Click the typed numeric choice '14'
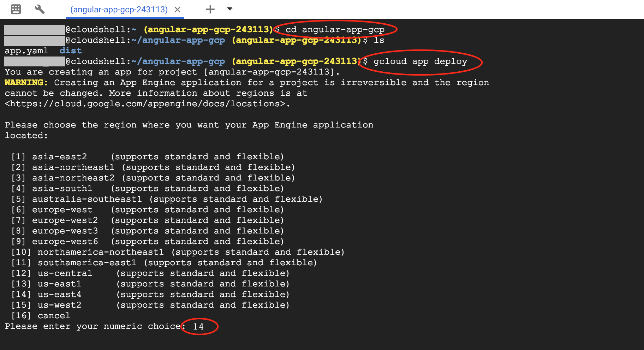Image resolution: width=644 pixels, height=350 pixels. pyautogui.click(x=198, y=327)
